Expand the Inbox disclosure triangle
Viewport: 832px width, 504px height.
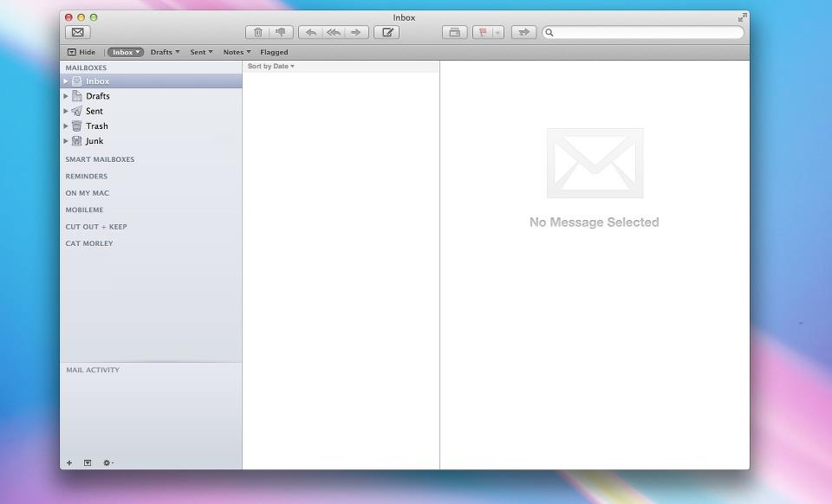coord(66,81)
